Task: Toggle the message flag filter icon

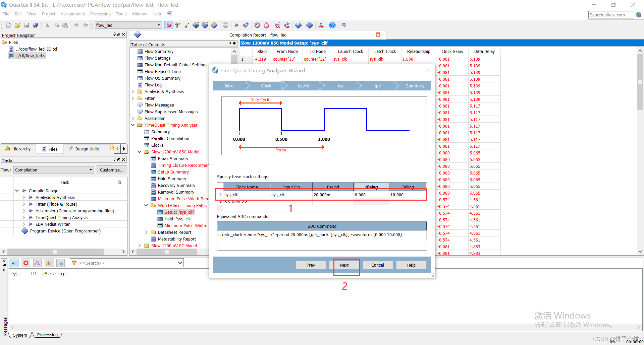Action: pyautogui.click(x=60, y=263)
